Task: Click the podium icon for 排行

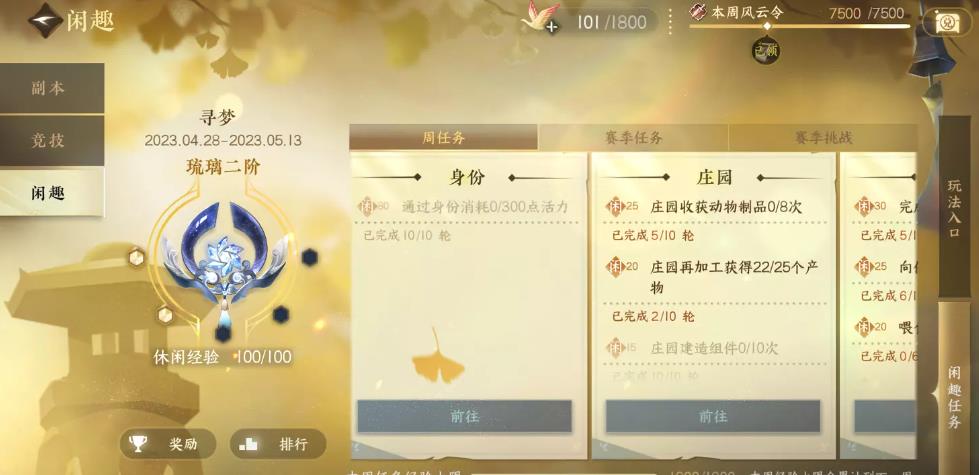Action: pyautogui.click(x=248, y=444)
